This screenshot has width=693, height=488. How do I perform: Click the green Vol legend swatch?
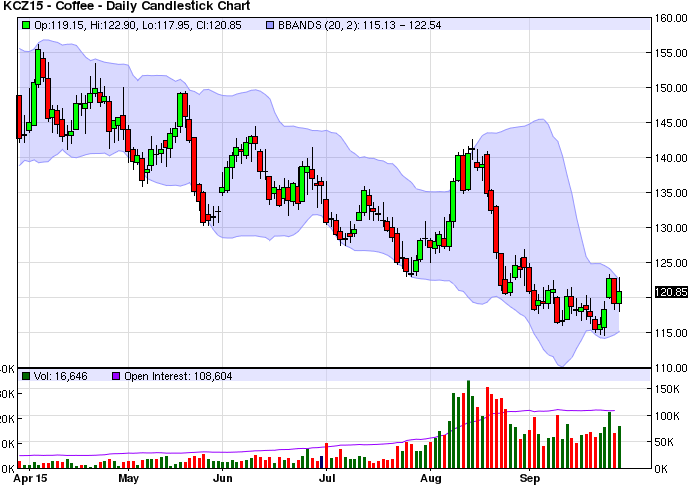click(x=25, y=376)
